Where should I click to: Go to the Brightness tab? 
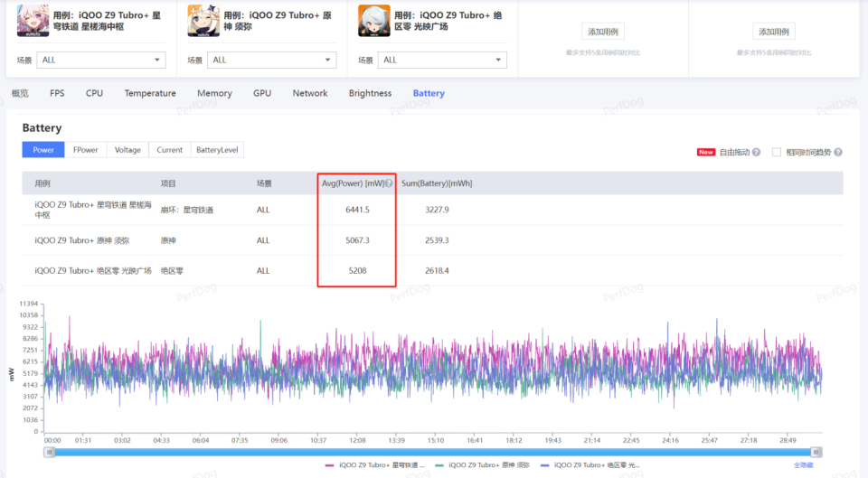coord(370,93)
